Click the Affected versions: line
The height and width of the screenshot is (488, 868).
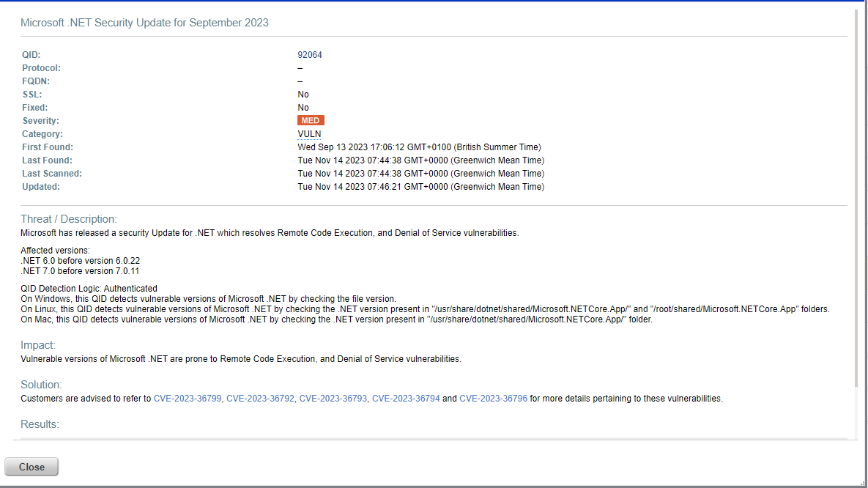click(x=55, y=251)
